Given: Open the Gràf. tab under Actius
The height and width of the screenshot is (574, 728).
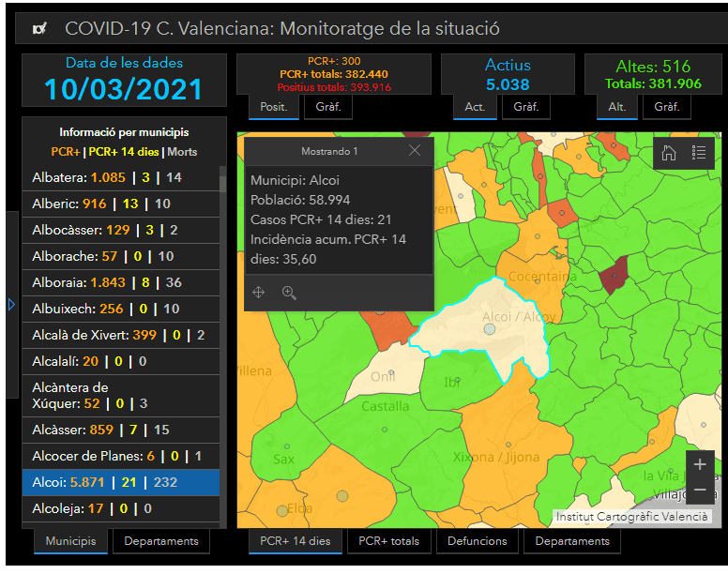Looking at the screenshot, I should coord(525,107).
